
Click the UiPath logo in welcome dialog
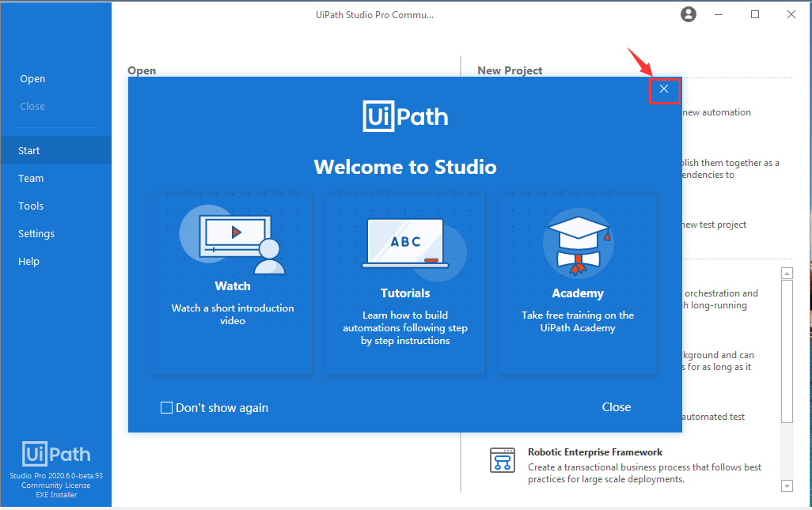click(x=405, y=116)
